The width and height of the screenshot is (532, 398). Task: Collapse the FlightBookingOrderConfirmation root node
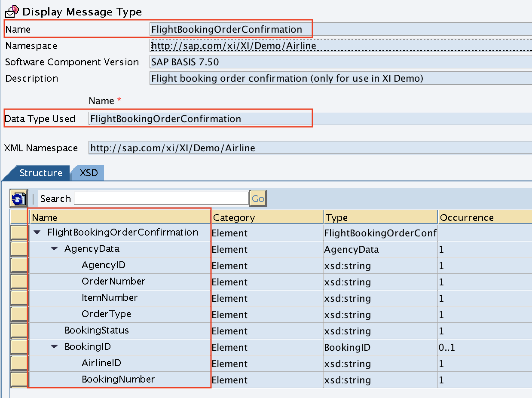[x=37, y=233]
